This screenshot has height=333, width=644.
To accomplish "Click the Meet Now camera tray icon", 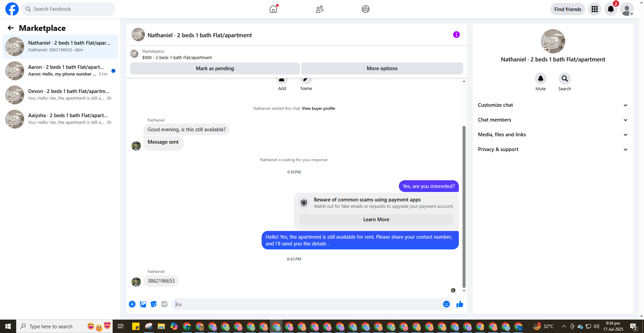I will point(572,326).
